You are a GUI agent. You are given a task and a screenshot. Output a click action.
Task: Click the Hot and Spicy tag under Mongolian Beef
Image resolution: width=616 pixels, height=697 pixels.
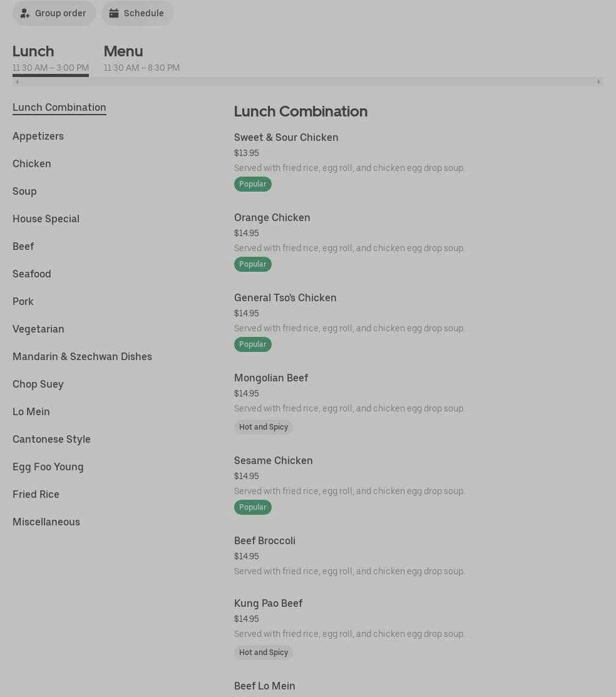pyautogui.click(x=264, y=427)
